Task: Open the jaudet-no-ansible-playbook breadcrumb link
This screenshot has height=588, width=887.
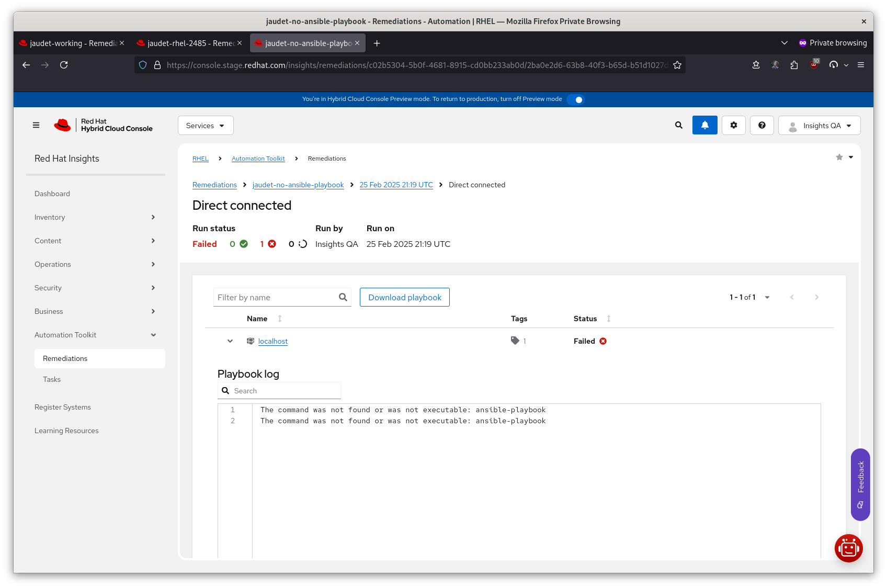Action: pos(298,185)
